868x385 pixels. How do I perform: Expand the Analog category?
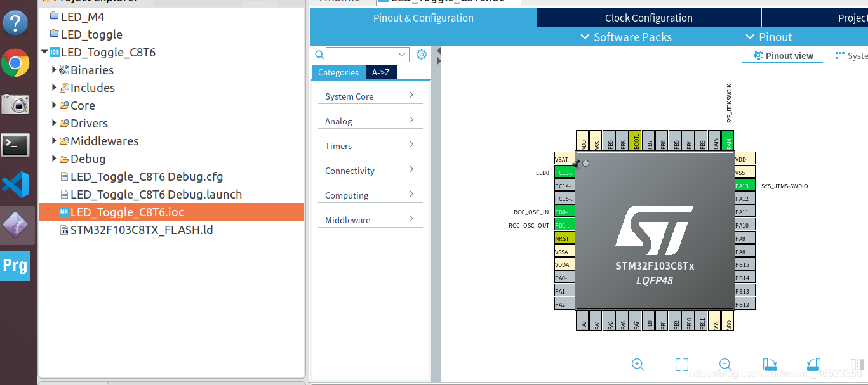370,121
